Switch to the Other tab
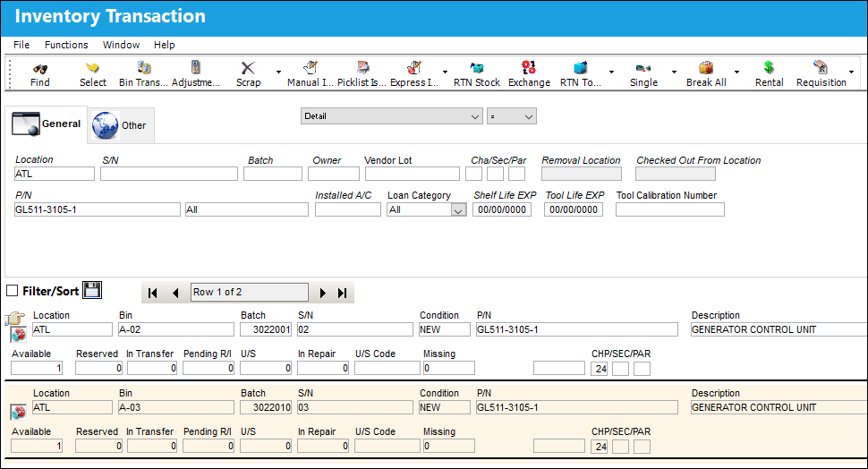Viewport: 868px width, 469px height. pos(120,125)
